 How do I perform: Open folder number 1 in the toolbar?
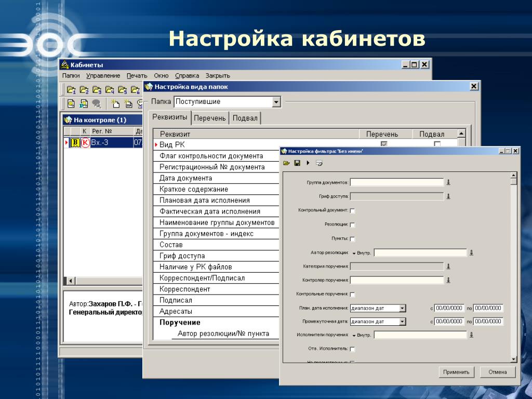[x=71, y=90]
